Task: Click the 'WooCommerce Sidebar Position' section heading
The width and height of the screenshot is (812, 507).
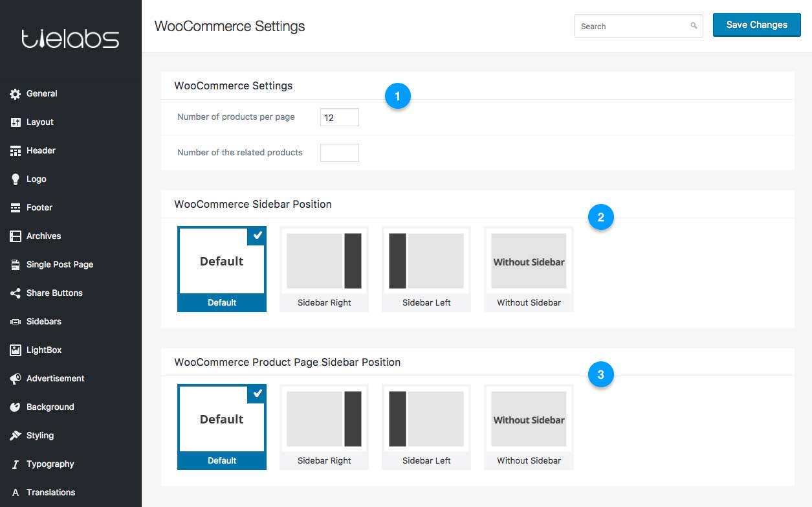Action: (253, 205)
